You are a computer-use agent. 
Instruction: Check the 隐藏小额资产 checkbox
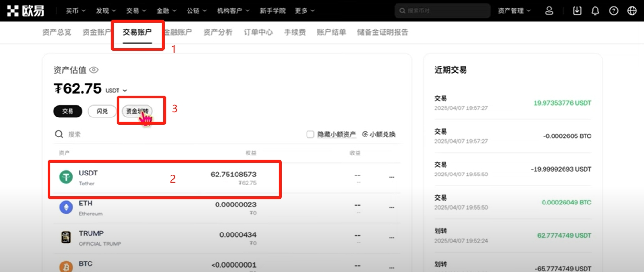coord(310,135)
